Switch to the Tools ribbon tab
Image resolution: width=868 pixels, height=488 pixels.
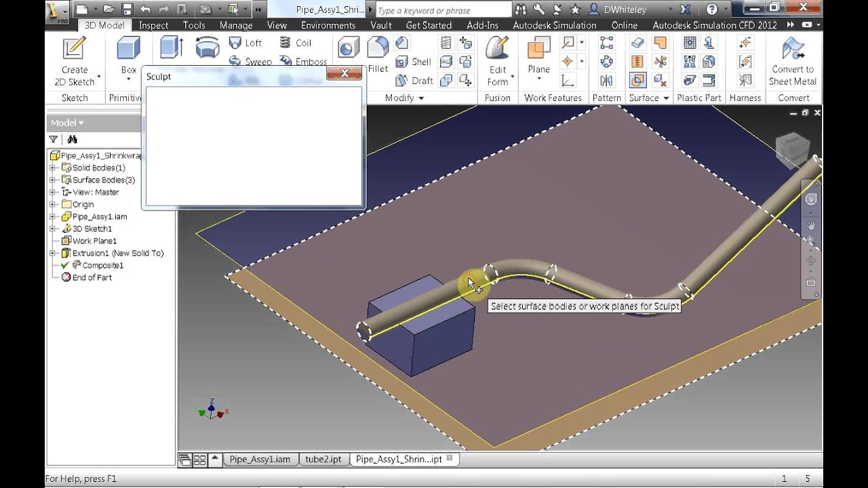[194, 25]
